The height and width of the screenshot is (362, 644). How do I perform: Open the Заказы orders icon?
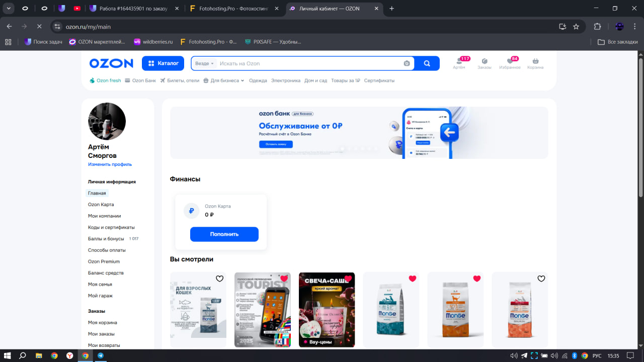pyautogui.click(x=485, y=63)
